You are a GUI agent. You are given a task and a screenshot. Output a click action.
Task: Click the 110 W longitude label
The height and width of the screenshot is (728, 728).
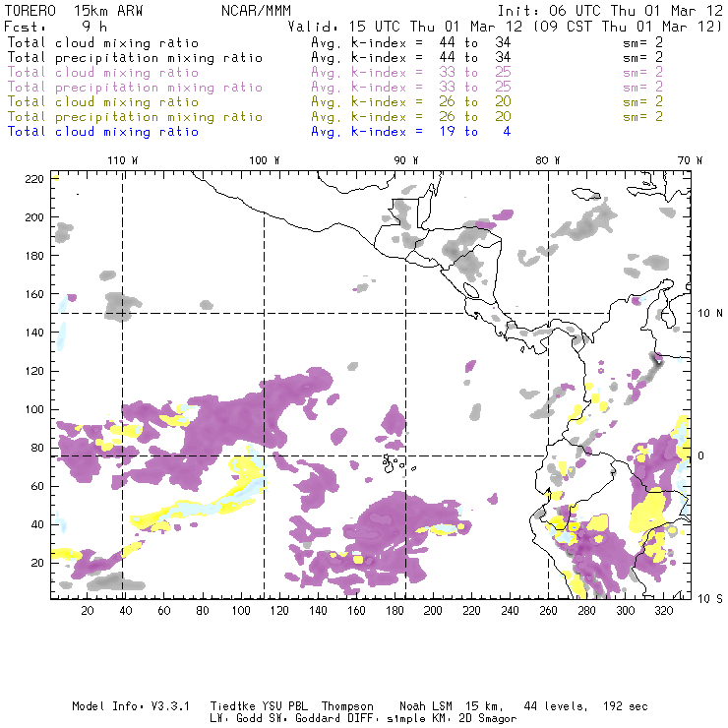click(121, 160)
